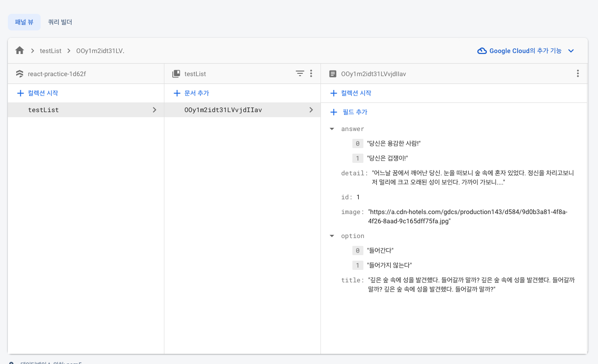Viewport: 598px width, 364px height.
Task: Click the document icon beside OOy1m2idt31LVvjdIIav header
Action: click(332, 74)
